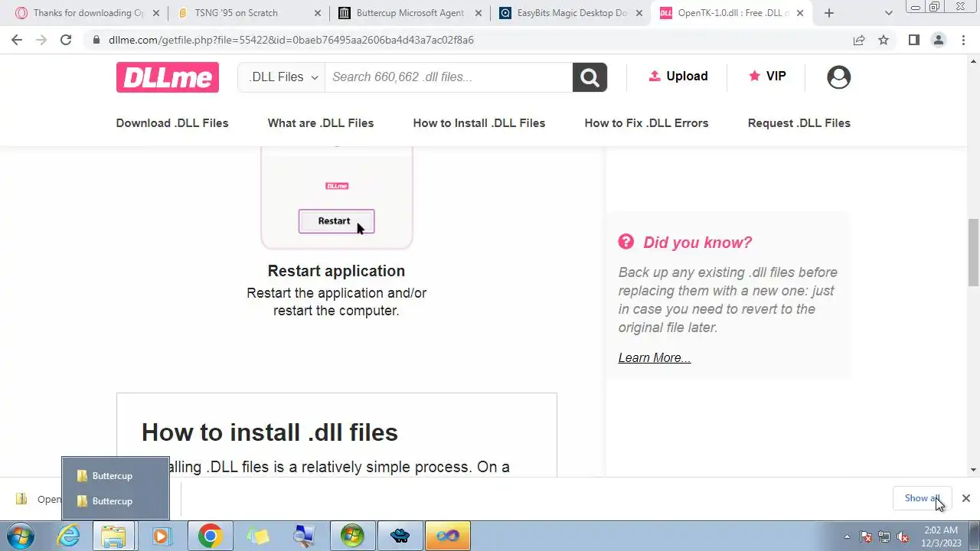The image size is (980, 551).
Task: Open Chrome three-dot menu
Action: (962, 40)
